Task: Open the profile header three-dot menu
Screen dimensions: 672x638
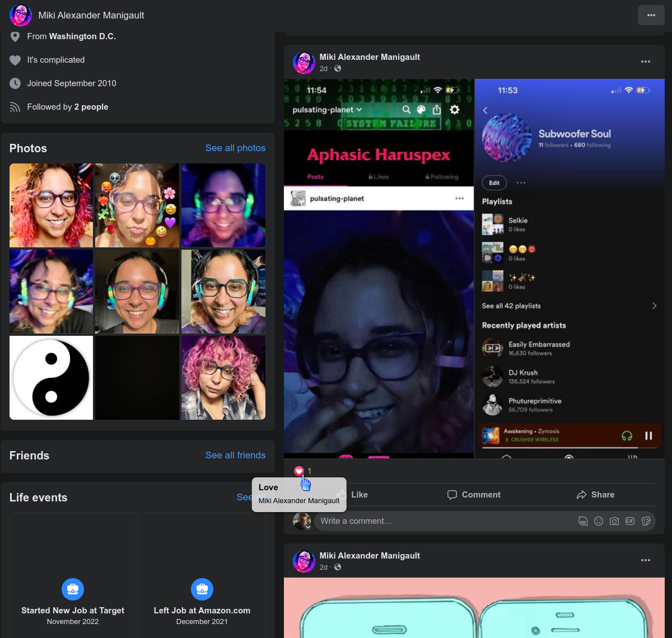Action: (x=651, y=15)
